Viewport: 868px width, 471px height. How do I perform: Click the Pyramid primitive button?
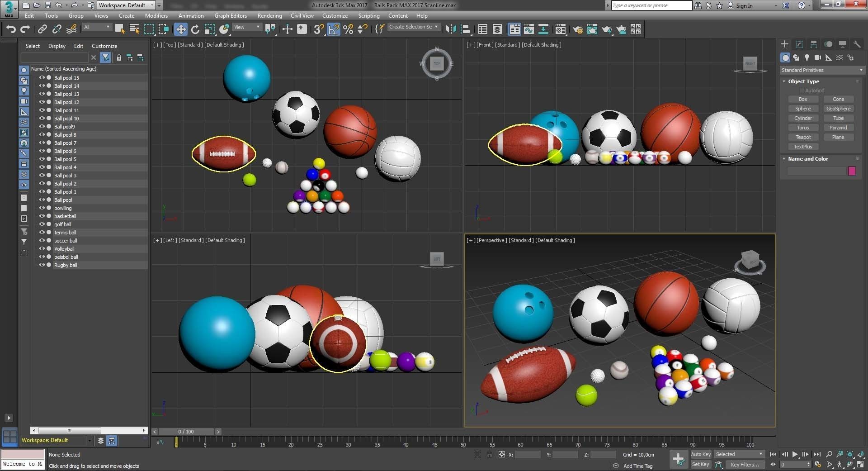point(838,128)
